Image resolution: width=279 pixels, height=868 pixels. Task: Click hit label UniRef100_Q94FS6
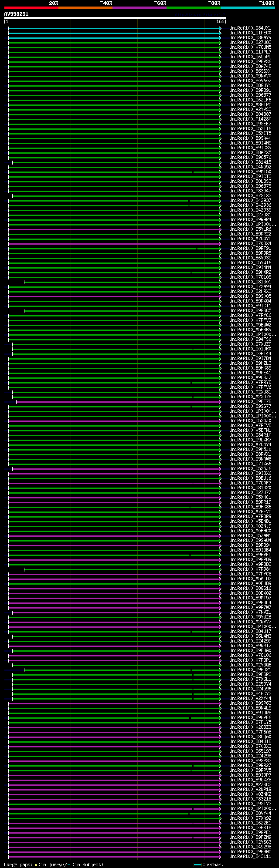(x=250, y=340)
